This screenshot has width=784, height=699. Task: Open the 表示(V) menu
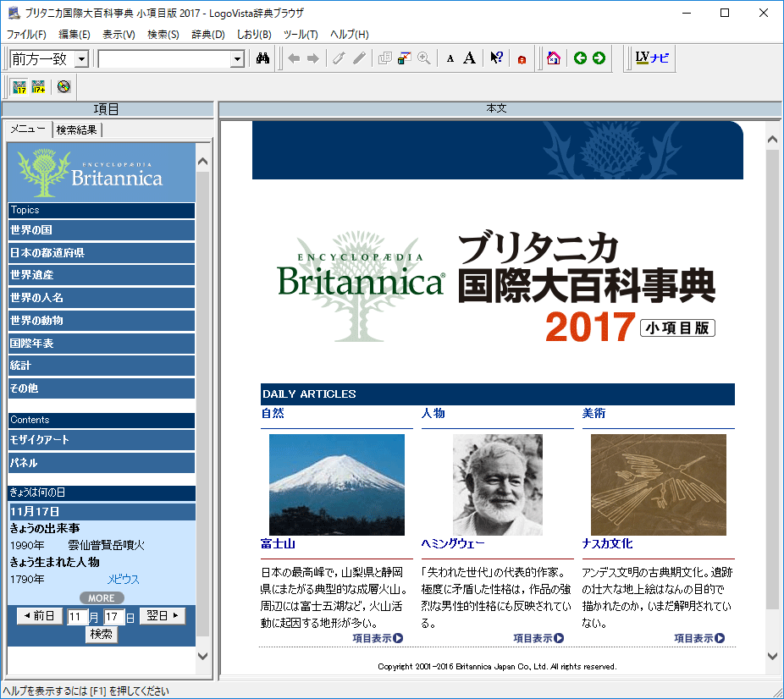(x=119, y=35)
